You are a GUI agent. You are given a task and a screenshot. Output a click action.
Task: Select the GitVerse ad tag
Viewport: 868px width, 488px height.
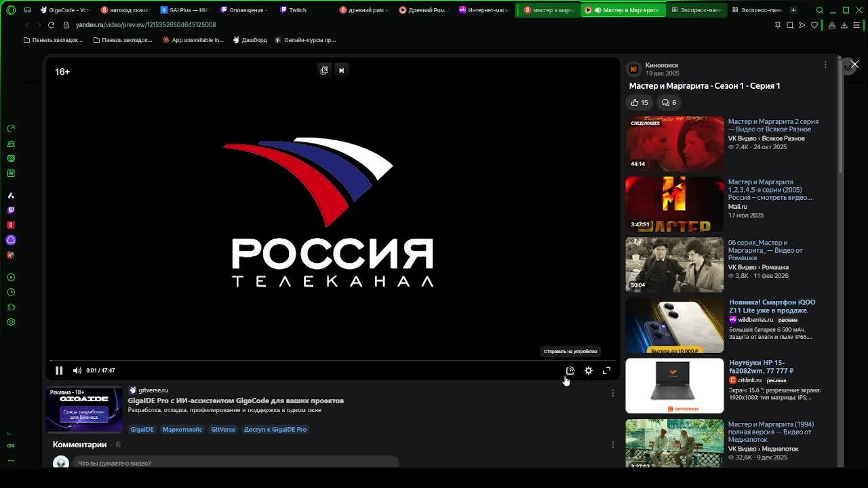223,429
